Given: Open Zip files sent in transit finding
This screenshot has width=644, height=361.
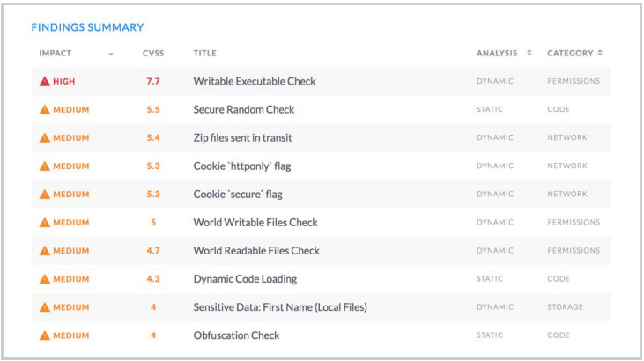Looking at the screenshot, I should click(243, 137).
